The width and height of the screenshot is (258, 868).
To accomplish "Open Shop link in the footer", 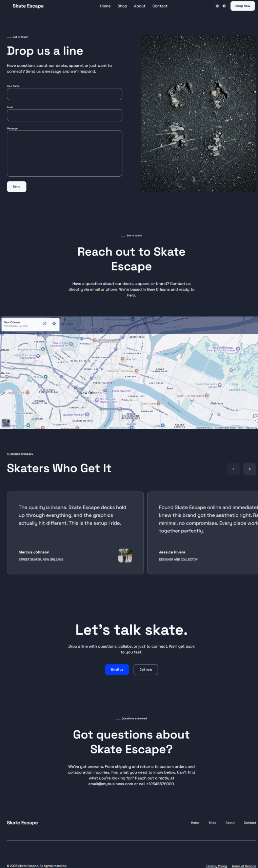I will [x=213, y=823].
